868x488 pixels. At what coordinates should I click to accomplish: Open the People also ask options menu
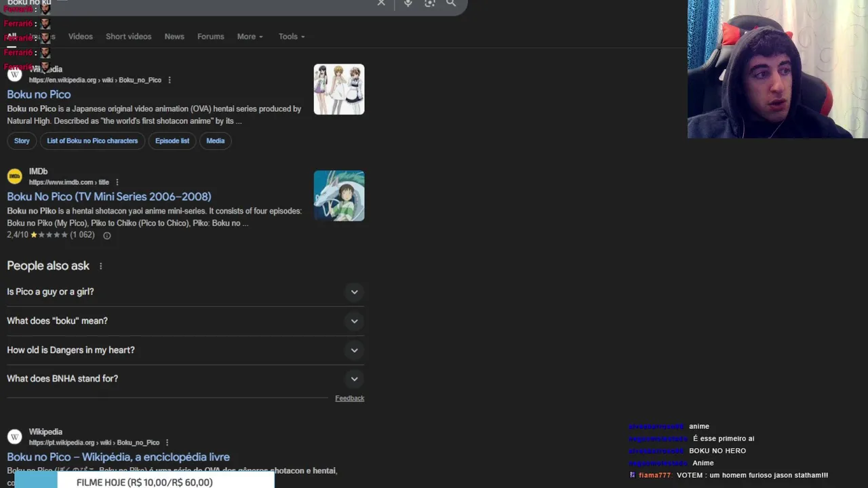[x=100, y=266]
